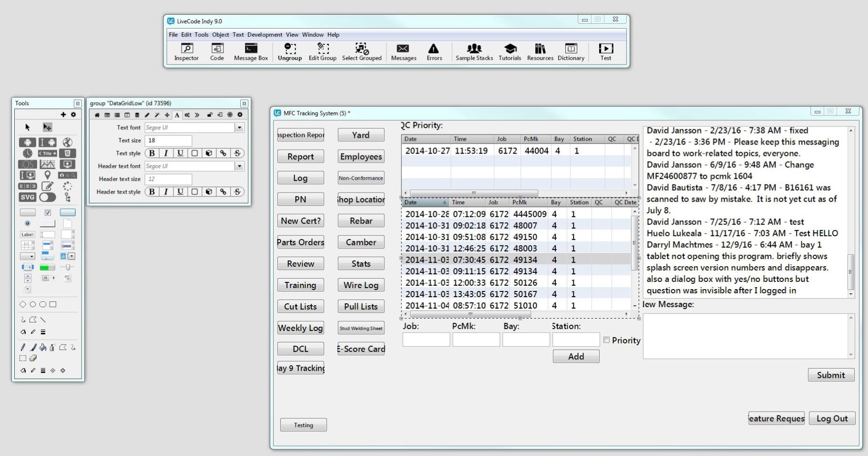Viewport: 868px width, 456px height.
Task: Open the Development menu
Action: 265,35
